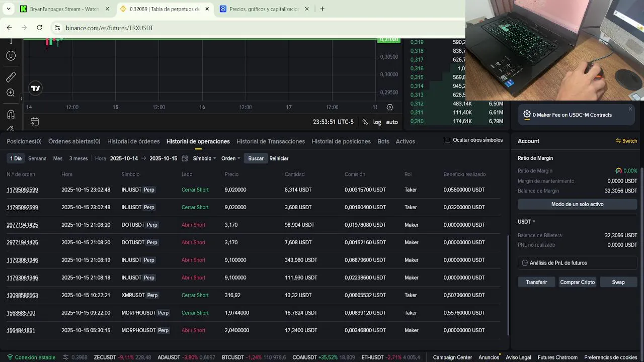The image size is (644, 362).
Task: Dismiss the Maker Fee banner
Action: click(630, 109)
